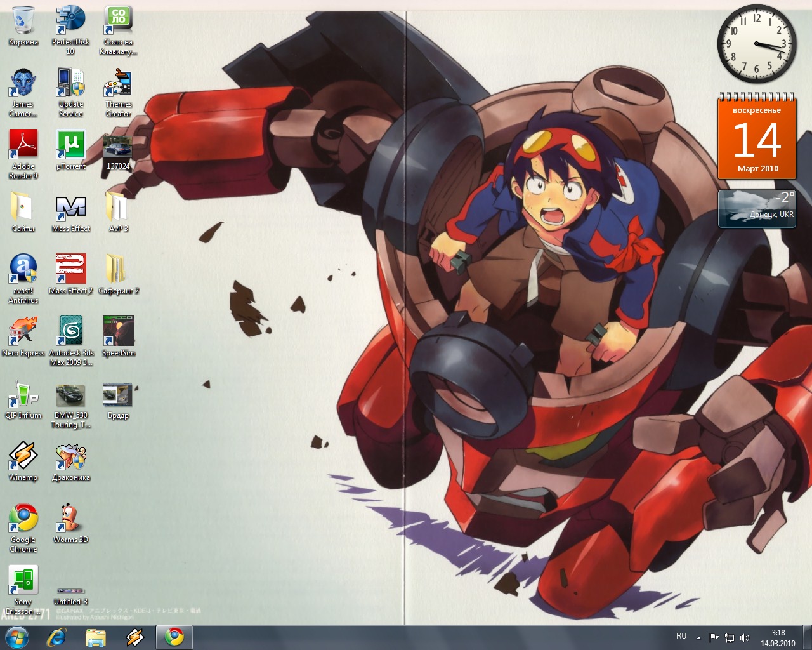Viewport: 812px width, 650px height.
Task: Open the Саферинг 2 folder
Action: click(118, 274)
